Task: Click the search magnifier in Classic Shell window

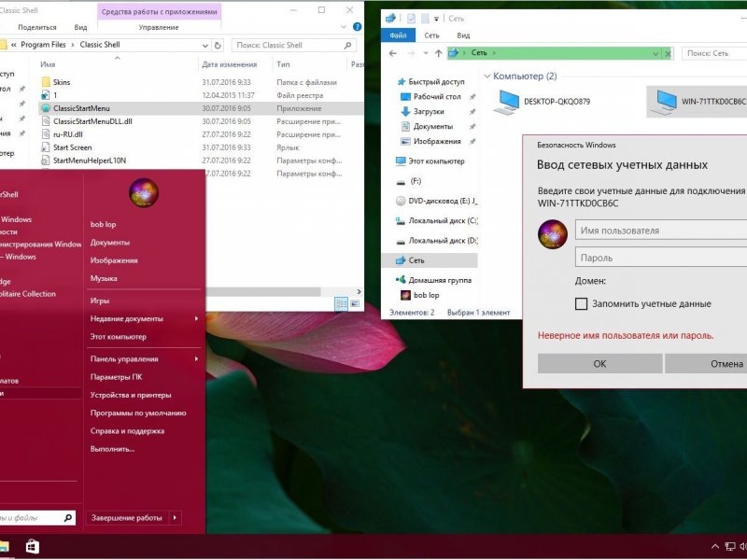Action: click(x=347, y=45)
